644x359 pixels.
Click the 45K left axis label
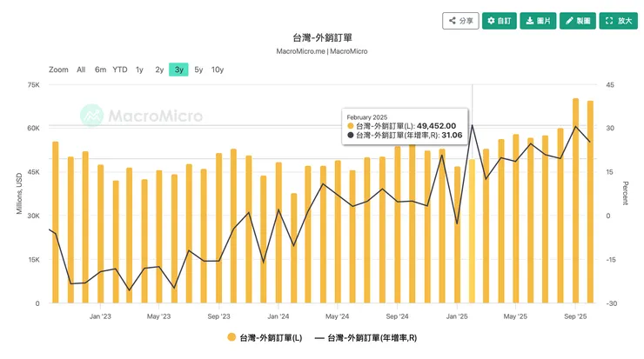[x=34, y=172]
